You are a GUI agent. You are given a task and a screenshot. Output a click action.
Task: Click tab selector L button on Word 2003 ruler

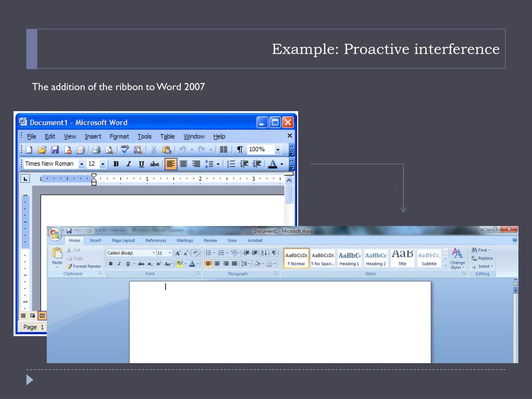[x=25, y=179]
